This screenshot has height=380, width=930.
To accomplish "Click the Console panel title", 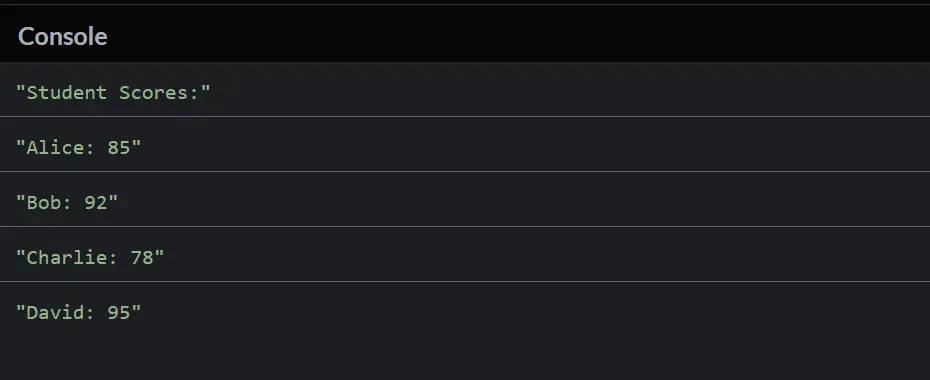I will [x=62, y=37].
